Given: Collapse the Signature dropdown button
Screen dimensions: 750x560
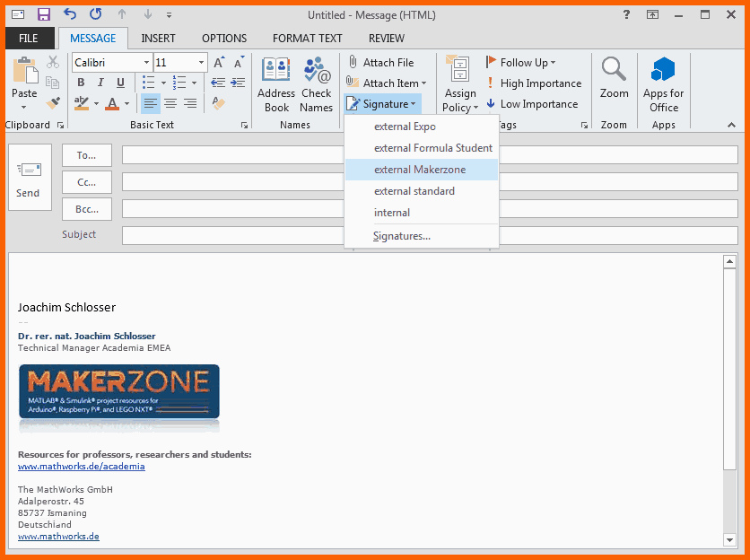Looking at the screenshot, I should pos(382,104).
